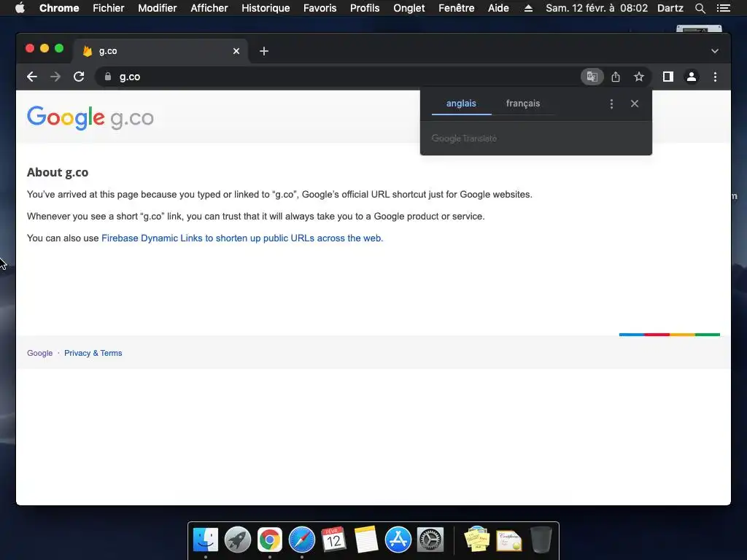This screenshot has height=560, width=747.
Task: Close the translate popup
Action: 635,104
